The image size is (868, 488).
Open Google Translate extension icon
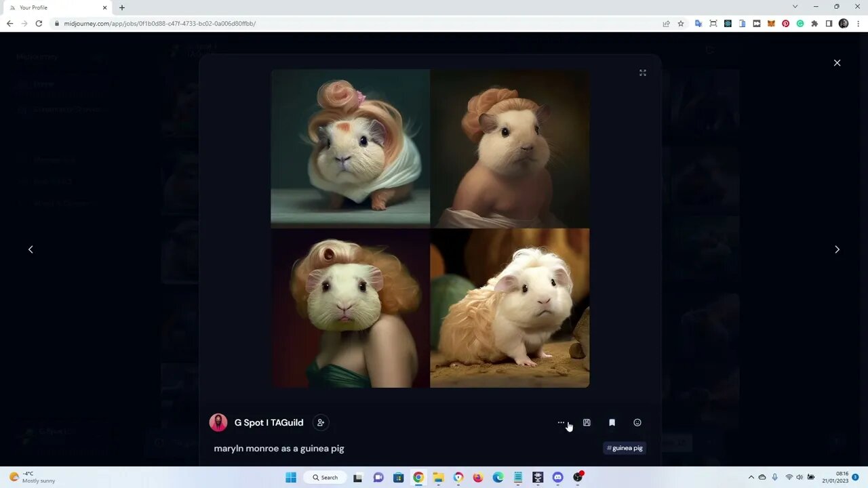pyautogui.click(x=698, y=23)
